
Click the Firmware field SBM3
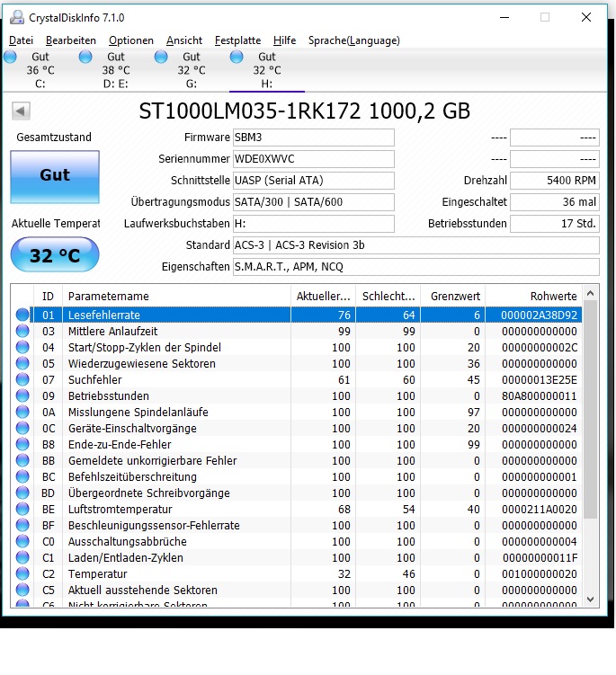[314, 138]
